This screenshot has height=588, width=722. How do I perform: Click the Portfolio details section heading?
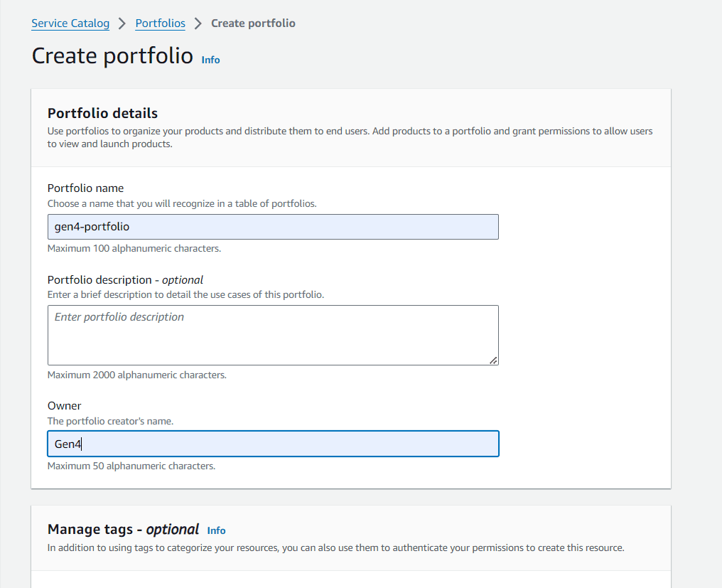click(x=102, y=113)
